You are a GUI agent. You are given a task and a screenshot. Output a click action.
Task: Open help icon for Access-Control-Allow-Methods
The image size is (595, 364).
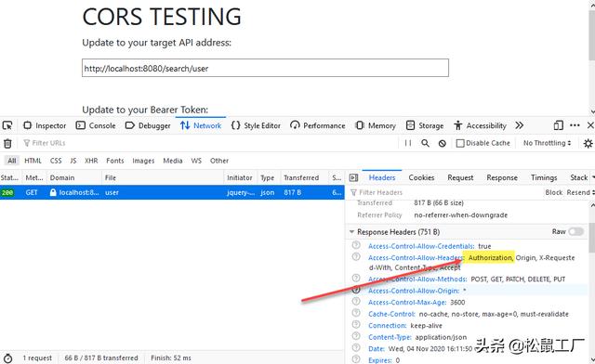click(x=356, y=279)
